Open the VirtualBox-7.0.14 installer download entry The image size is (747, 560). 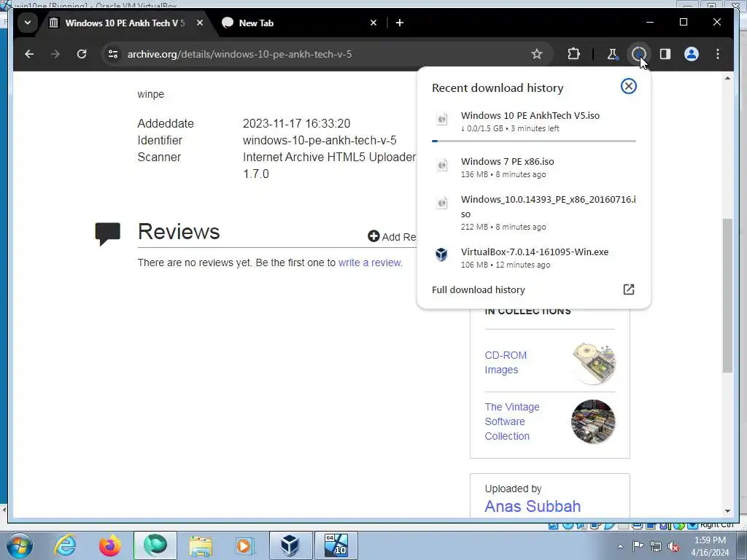tap(533, 257)
